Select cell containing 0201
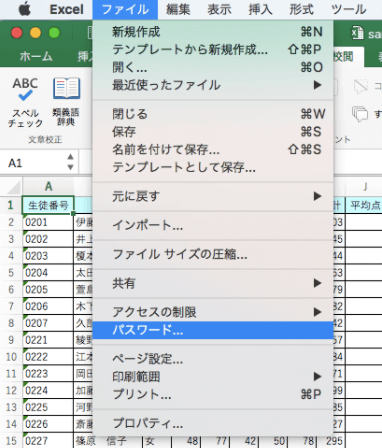This screenshot has height=448, width=382. click(x=48, y=222)
